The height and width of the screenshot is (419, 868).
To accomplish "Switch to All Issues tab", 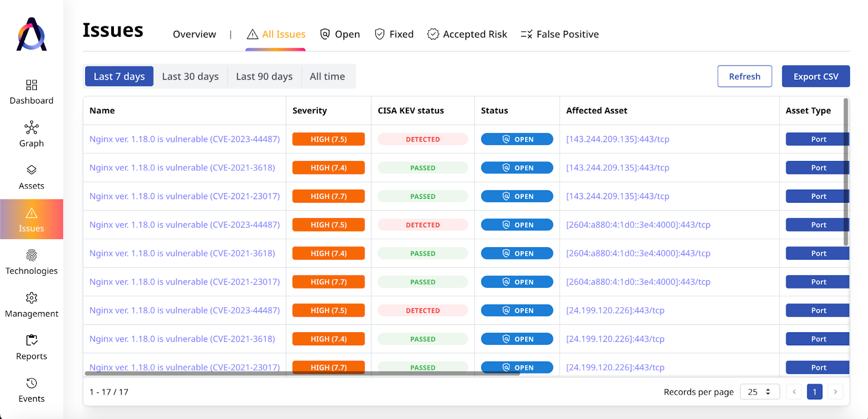I will click(x=276, y=34).
